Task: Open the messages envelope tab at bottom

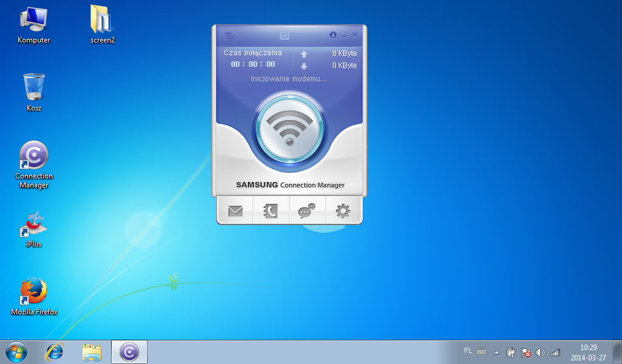Action: click(235, 211)
